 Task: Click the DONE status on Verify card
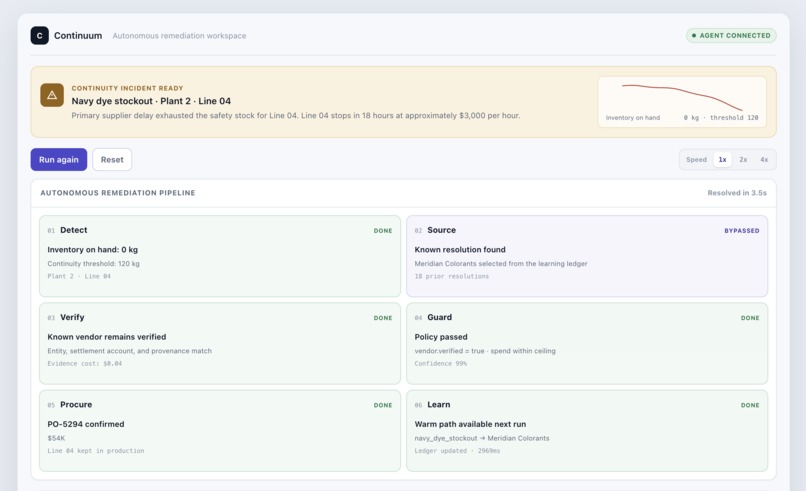(383, 318)
